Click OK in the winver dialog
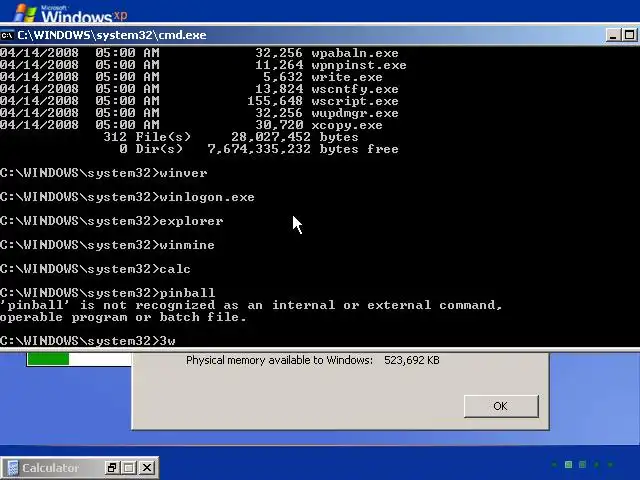This screenshot has height=480, width=640. [x=501, y=406]
